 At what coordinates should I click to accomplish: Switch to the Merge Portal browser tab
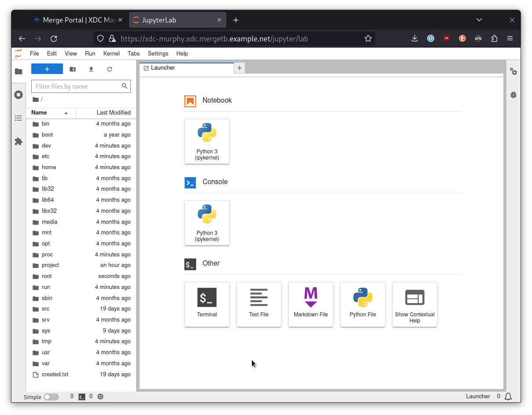coord(75,20)
